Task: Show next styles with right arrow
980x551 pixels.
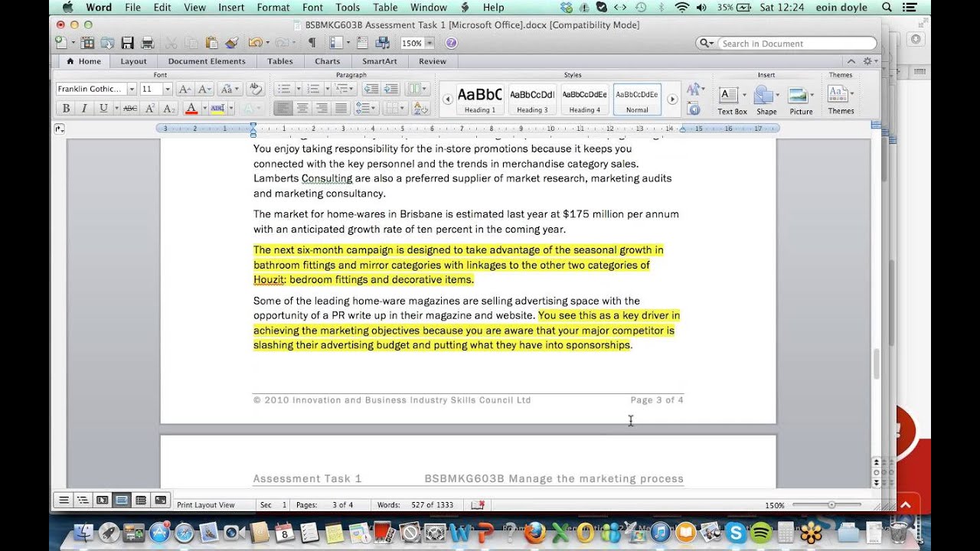Action: 672,99
